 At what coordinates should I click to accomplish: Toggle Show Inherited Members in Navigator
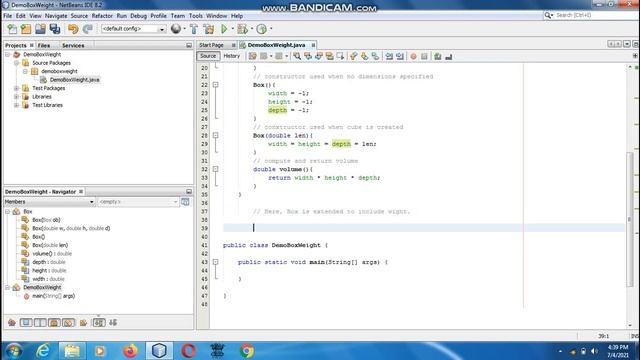pos(12,322)
